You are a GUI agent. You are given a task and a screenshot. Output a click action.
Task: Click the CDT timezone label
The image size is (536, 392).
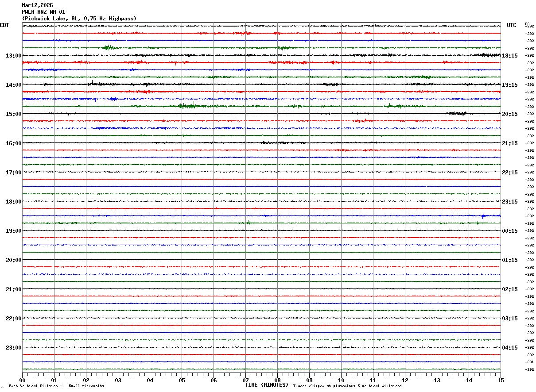pos(4,25)
